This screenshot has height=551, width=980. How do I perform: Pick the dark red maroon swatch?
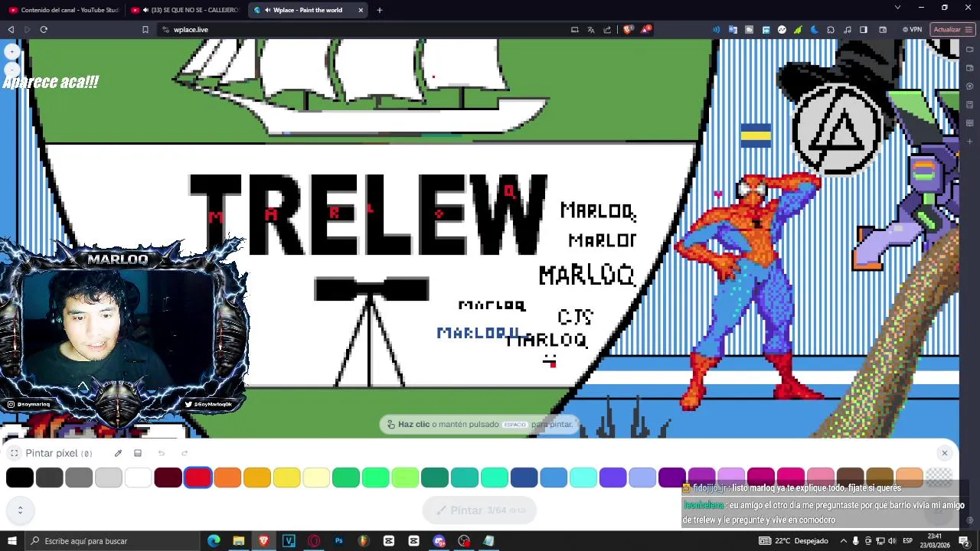coord(168,478)
